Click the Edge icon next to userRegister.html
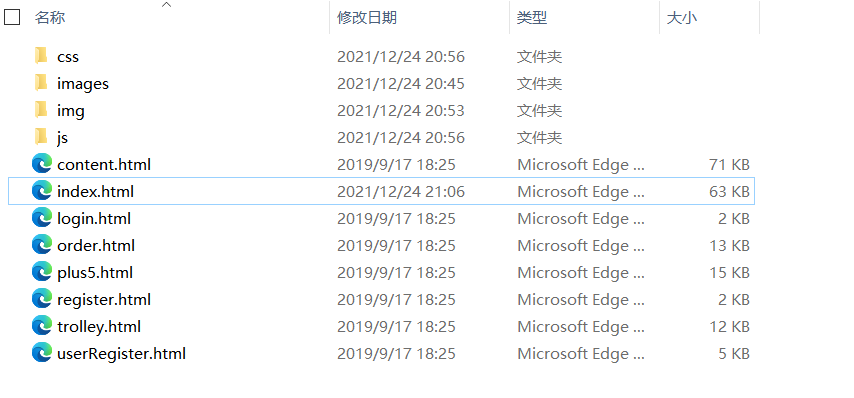 pos(42,353)
